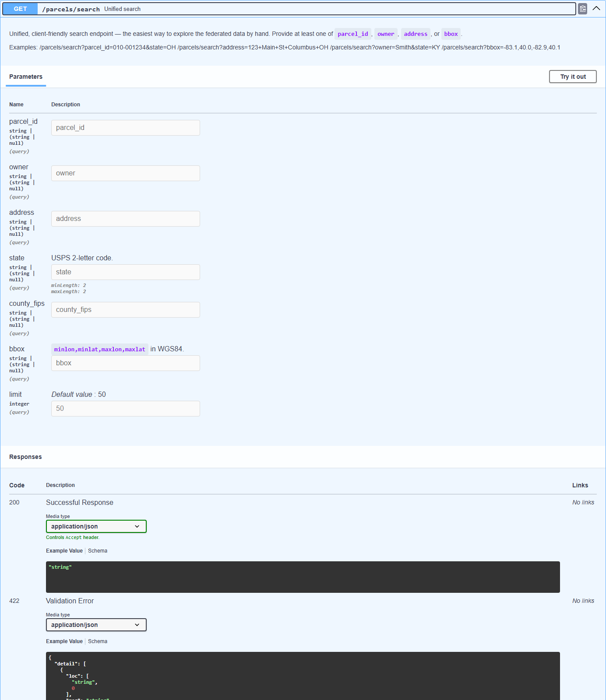Switch to Schema tab under 200 response
The image size is (606, 700).
click(x=98, y=551)
